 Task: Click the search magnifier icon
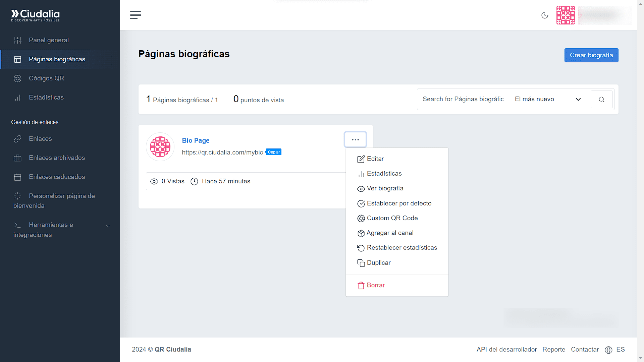(x=601, y=99)
